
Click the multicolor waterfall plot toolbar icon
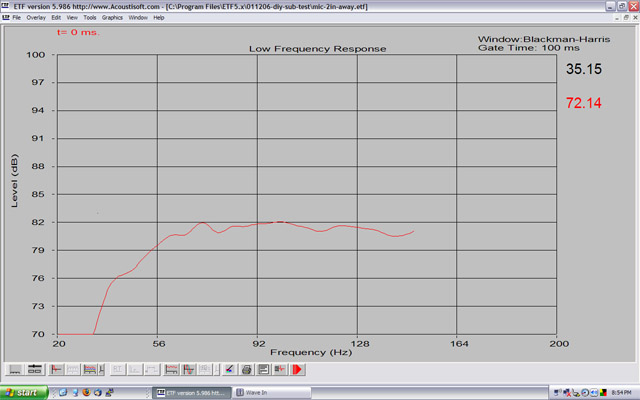pyautogui.click(x=89, y=369)
